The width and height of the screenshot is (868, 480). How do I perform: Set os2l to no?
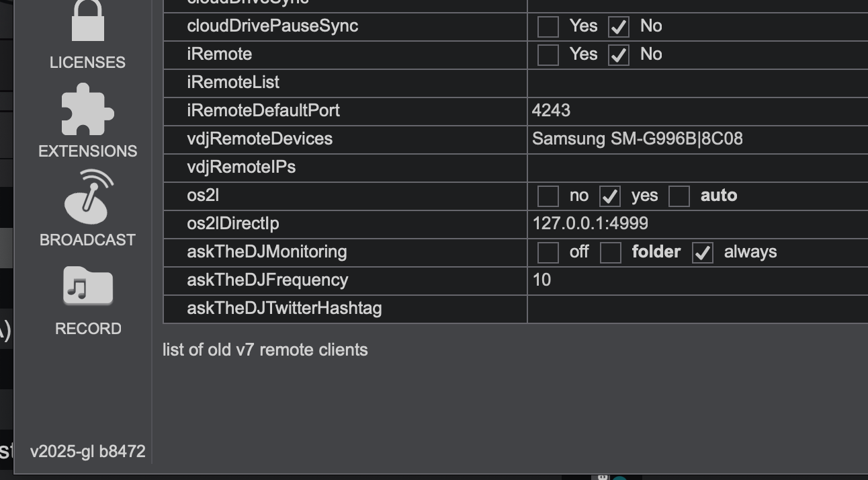pyautogui.click(x=548, y=196)
